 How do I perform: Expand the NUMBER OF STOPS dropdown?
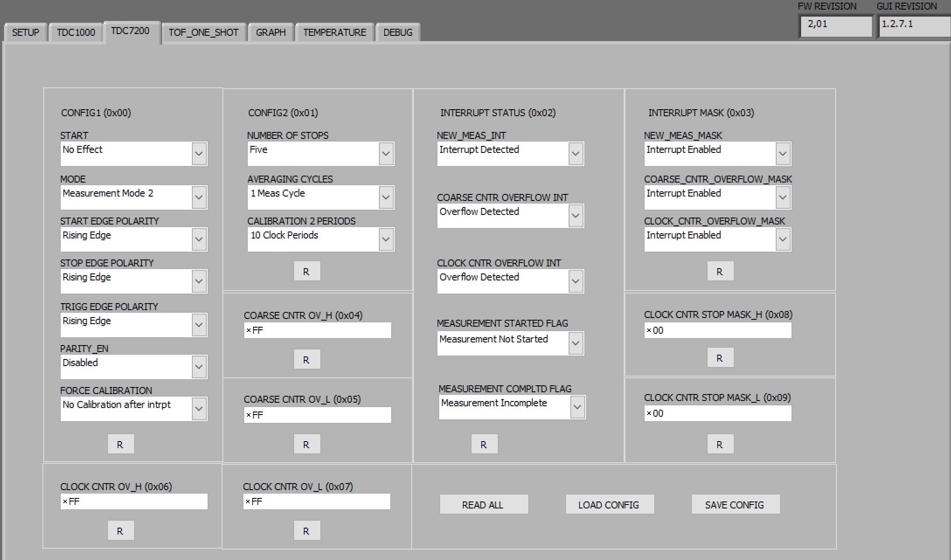click(x=385, y=153)
